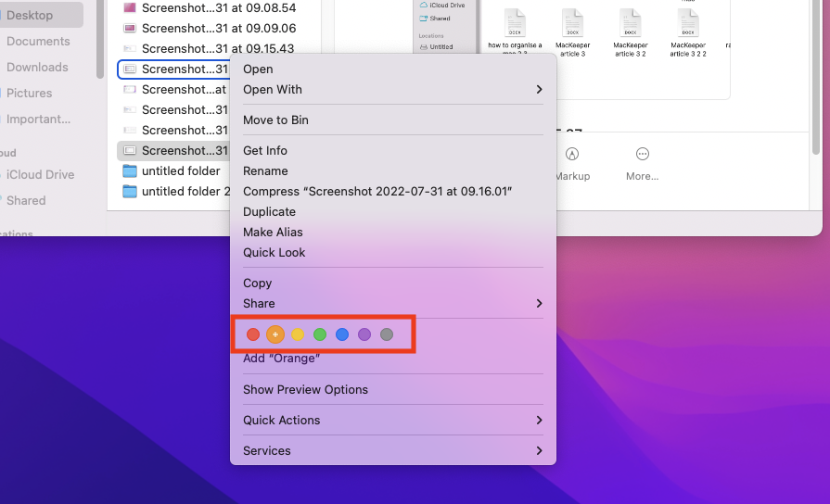The image size is (830, 504).
Task: Open the Important... sidebar folder
Action: pyautogui.click(x=38, y=119)
